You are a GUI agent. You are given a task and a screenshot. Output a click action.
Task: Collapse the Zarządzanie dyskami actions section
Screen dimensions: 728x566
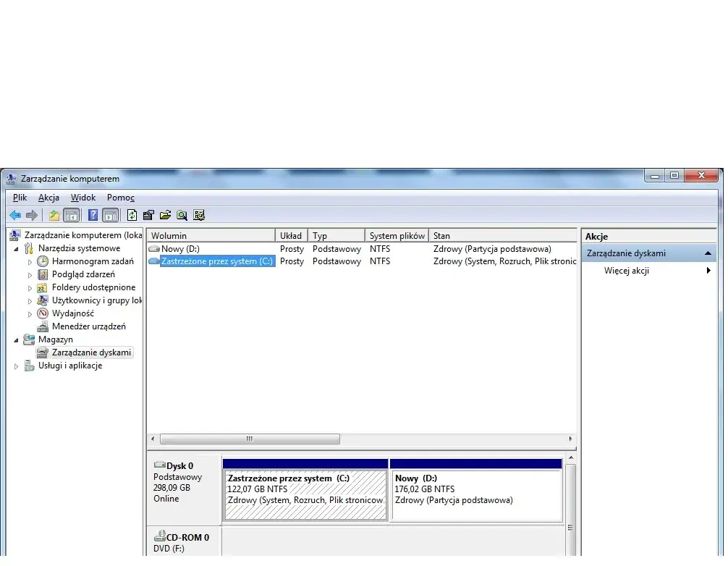pyautogui.click(x=707, y=254)
